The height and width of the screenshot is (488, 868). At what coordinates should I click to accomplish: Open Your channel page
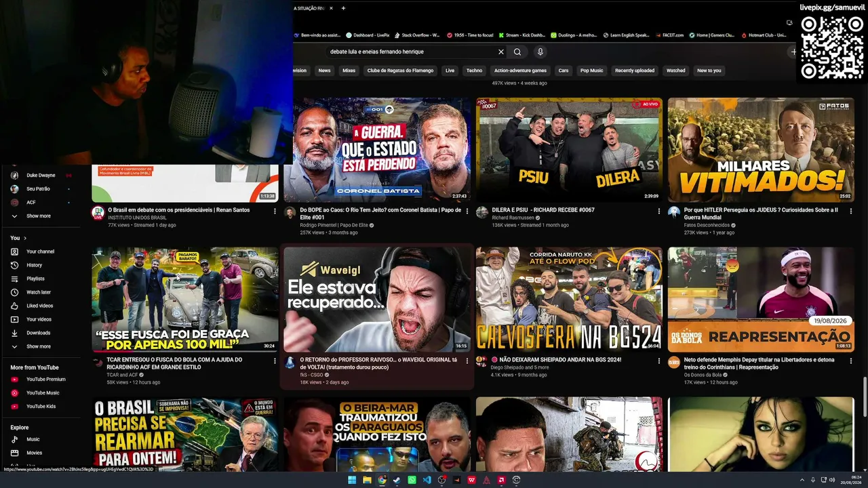coord(40,251)
